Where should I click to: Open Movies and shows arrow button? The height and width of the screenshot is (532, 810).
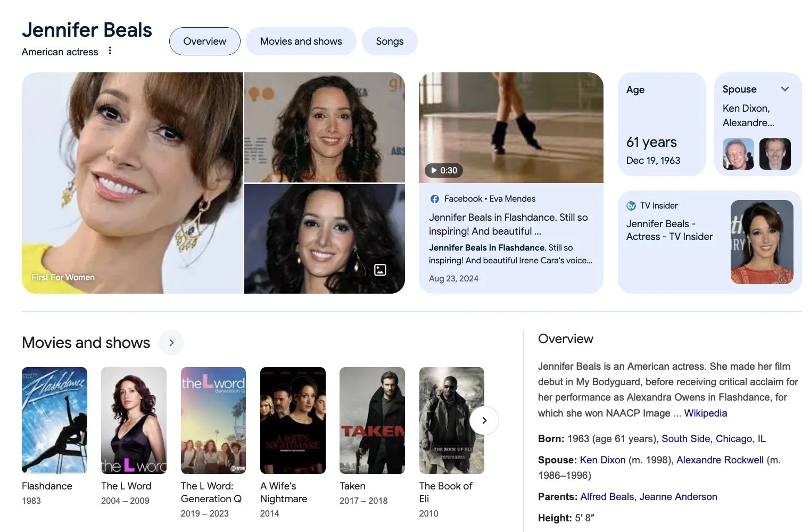click(x=171, y=343)
